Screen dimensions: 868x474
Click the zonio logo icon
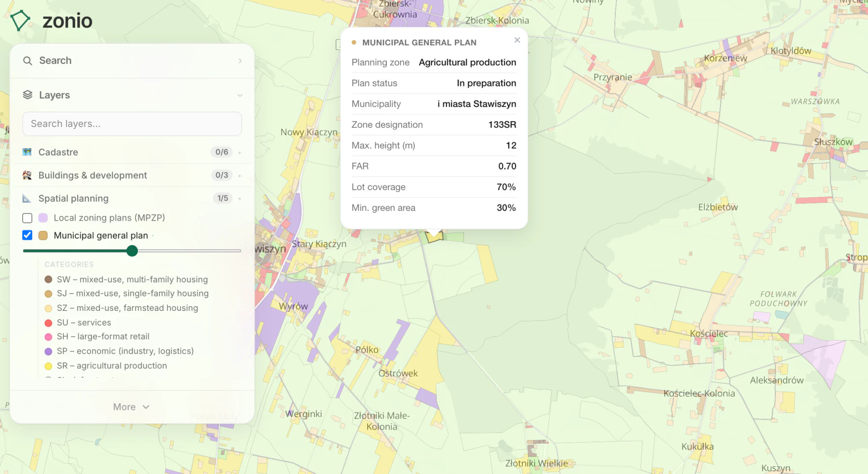click(x=20, y=20)
